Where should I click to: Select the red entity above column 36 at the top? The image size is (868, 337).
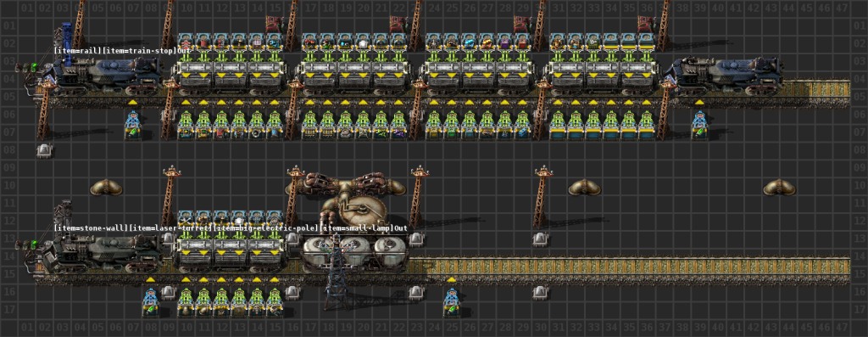647,24
